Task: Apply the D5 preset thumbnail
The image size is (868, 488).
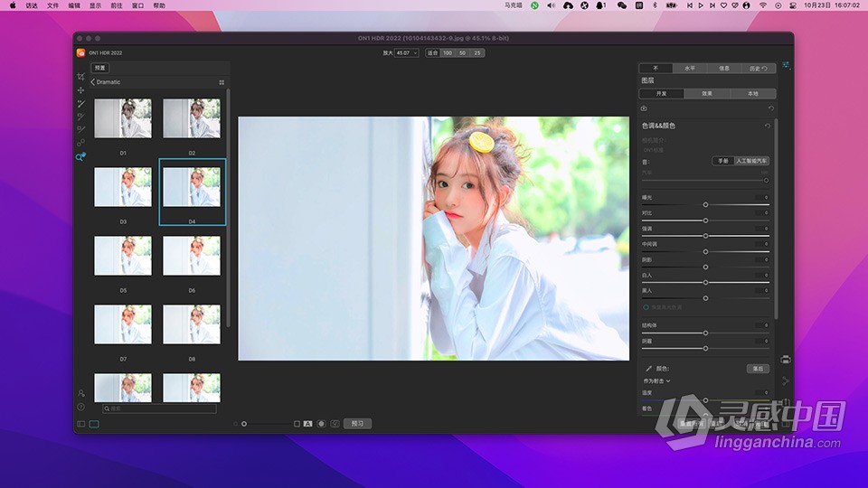Action: 123,256
